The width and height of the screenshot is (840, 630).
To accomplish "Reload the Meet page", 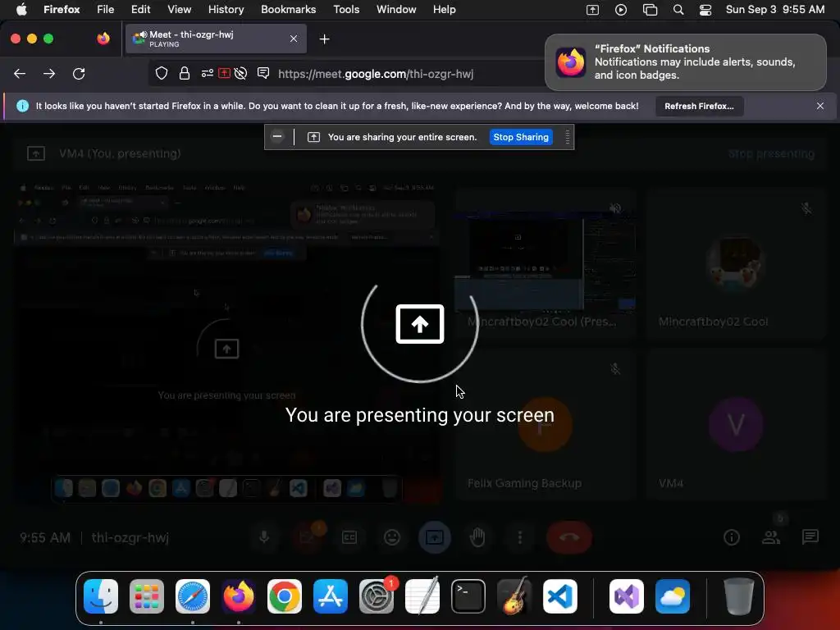I will click(79, 74).
